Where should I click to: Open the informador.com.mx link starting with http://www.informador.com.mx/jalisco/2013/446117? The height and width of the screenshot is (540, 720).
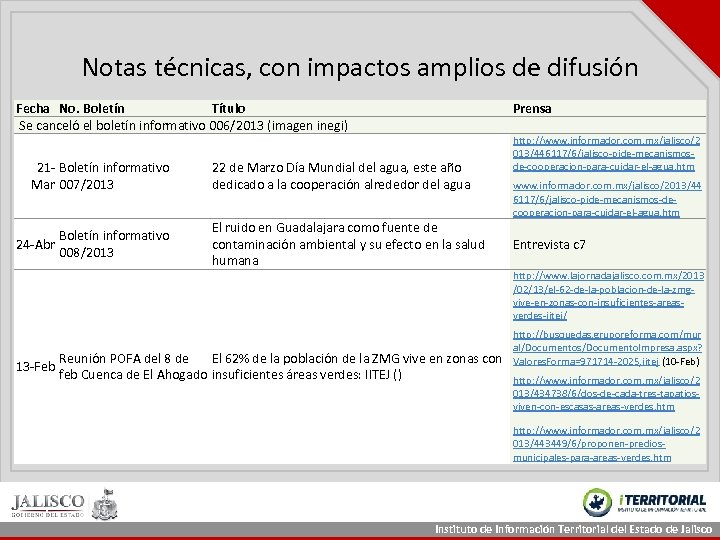(x=606, y=154)
